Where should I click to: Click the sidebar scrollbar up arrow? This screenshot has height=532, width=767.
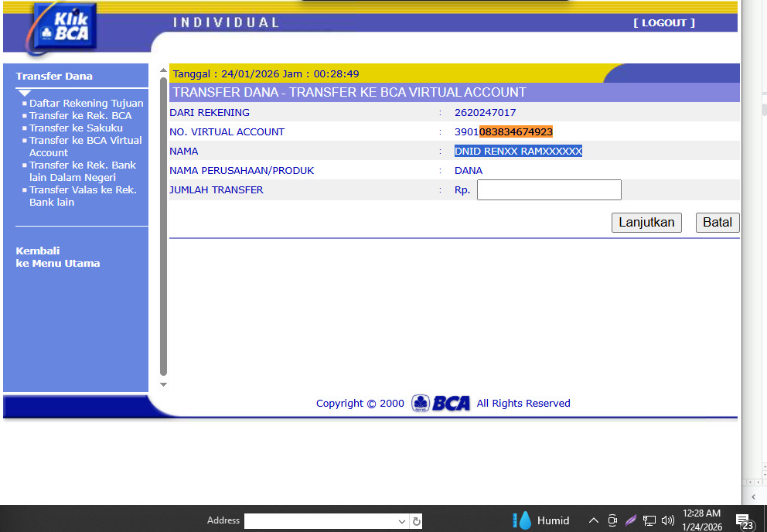[163, 70]
